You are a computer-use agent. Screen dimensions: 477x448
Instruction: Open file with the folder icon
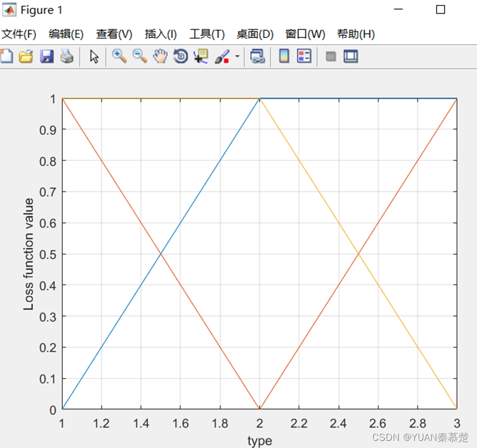(x=26, y=57)
